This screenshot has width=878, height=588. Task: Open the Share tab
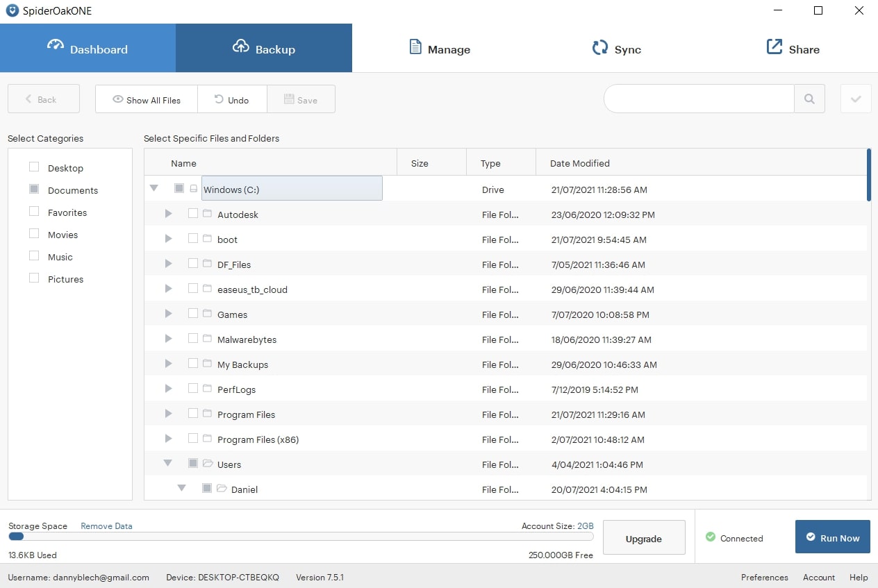(792, 48)
